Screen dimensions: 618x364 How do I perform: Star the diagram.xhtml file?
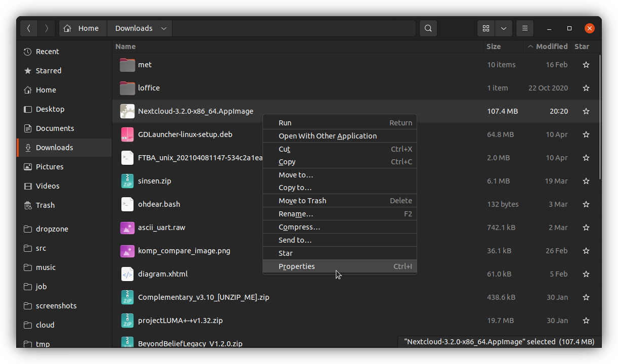586,274
